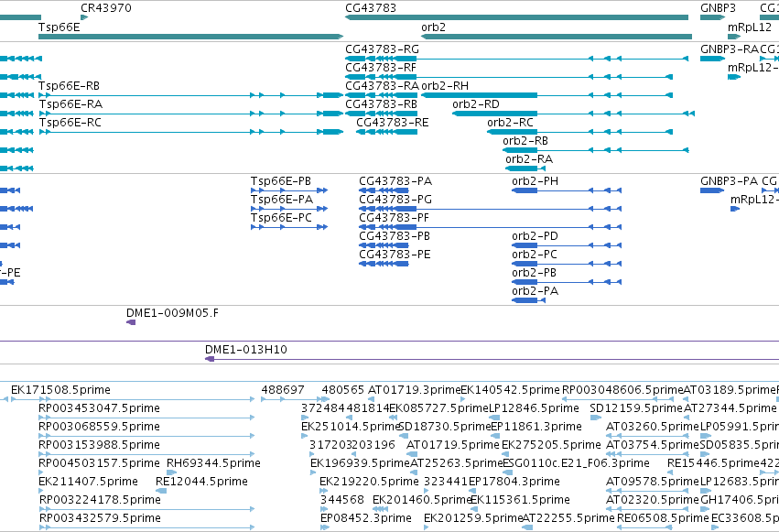Image resolution: width=779 pixels, height=532 pixels.
Task: Select the orb2-PC protein label
Action: click(535, 255)
